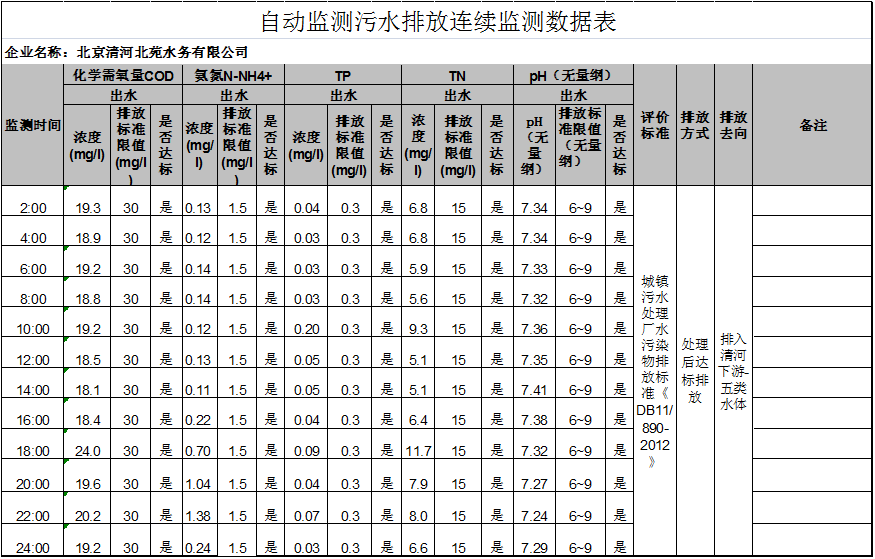Select the 20:00 time cell
Screen dimensions: 875x559
33,476
